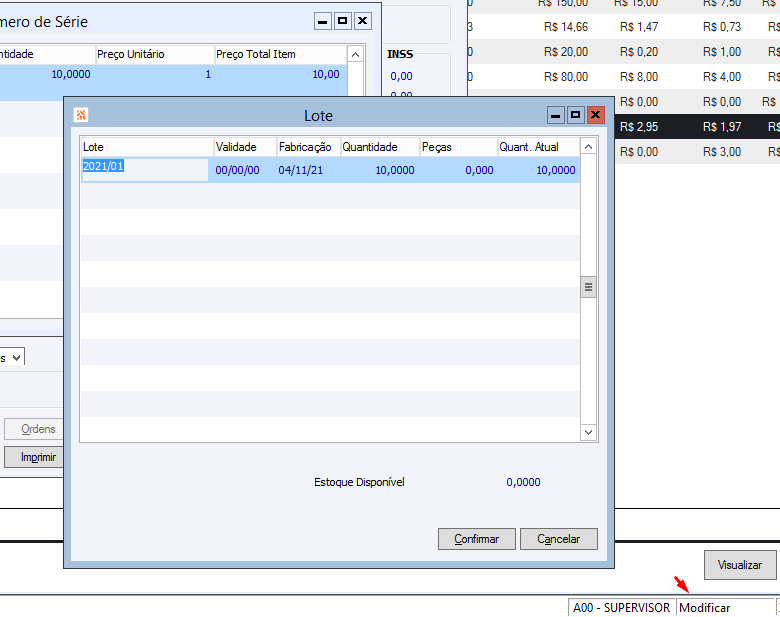
Task: Click the A00 - SUPERVISOR status entry
Action: [x=622, y=608]
